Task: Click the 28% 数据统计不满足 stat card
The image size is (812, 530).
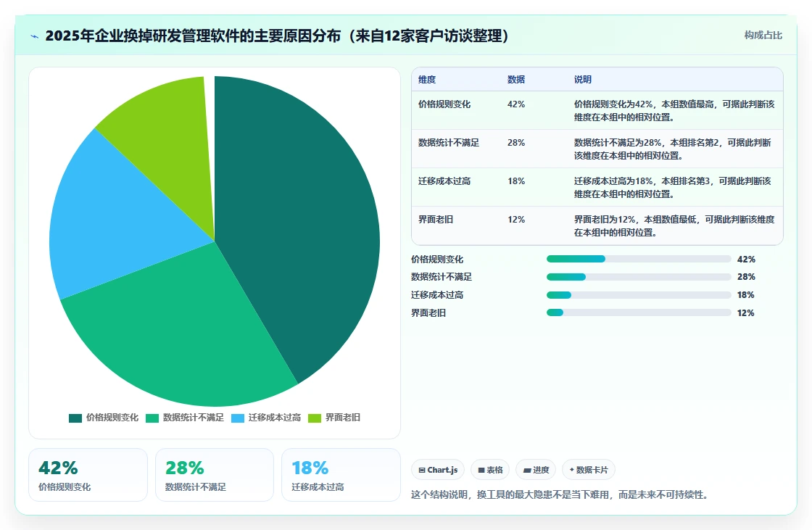Action: (215, 475)
